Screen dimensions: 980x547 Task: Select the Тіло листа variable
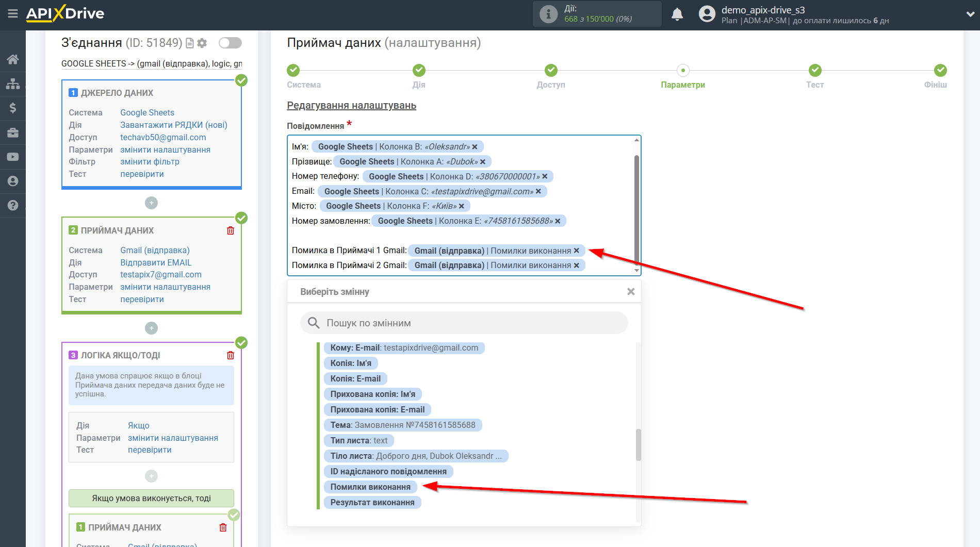coord(416,456)
